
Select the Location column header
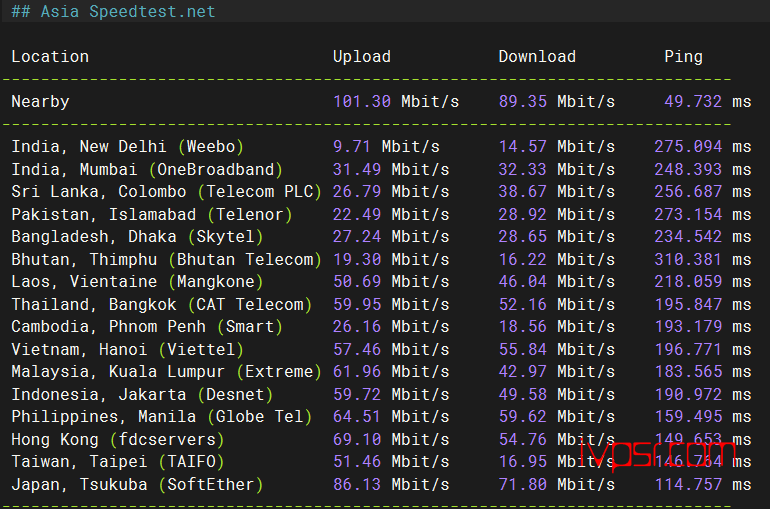(x=50, y=56)
